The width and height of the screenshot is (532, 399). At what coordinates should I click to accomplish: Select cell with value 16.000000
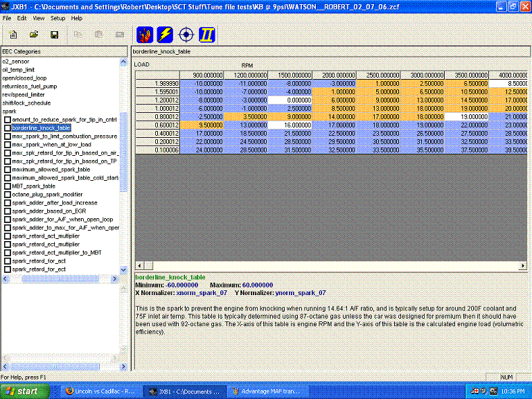pos(290,125)
